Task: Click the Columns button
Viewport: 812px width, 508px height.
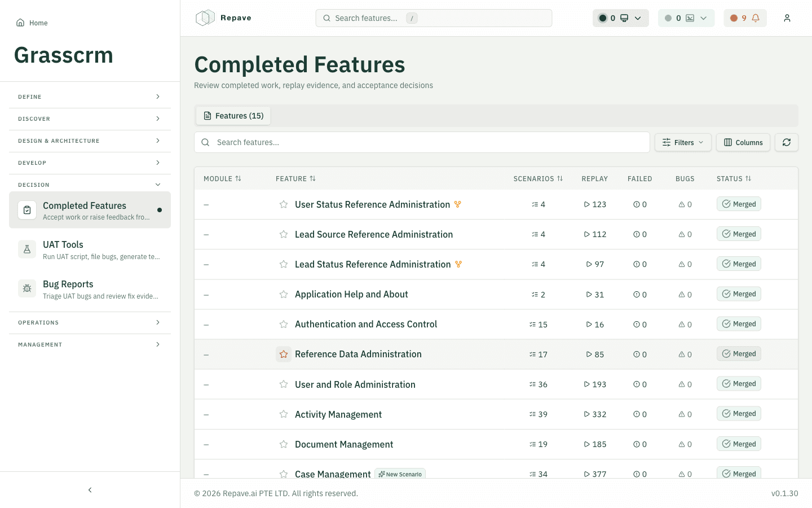Action: coord(743,142)
